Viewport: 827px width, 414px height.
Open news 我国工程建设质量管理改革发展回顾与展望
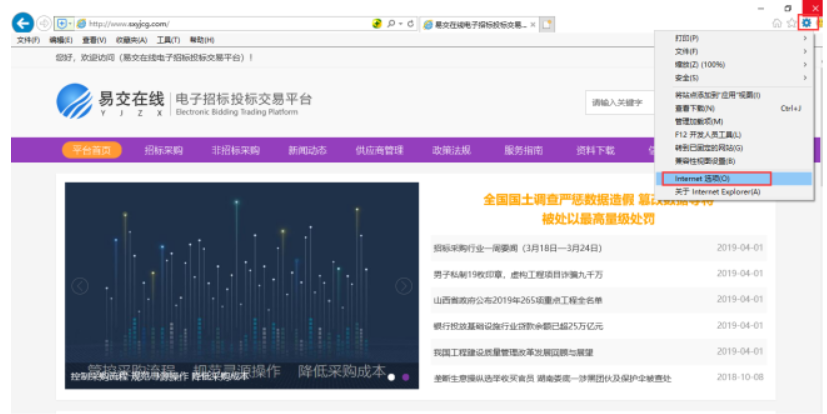[513, 352]
